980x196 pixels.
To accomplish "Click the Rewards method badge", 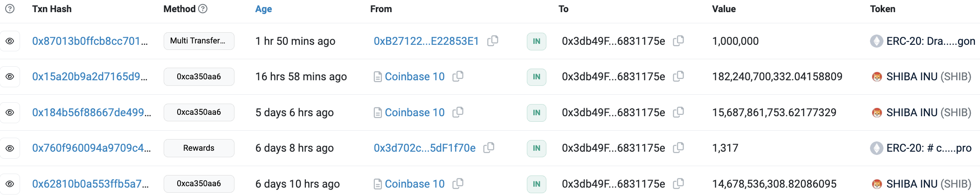I will click(x=199, y=148).
